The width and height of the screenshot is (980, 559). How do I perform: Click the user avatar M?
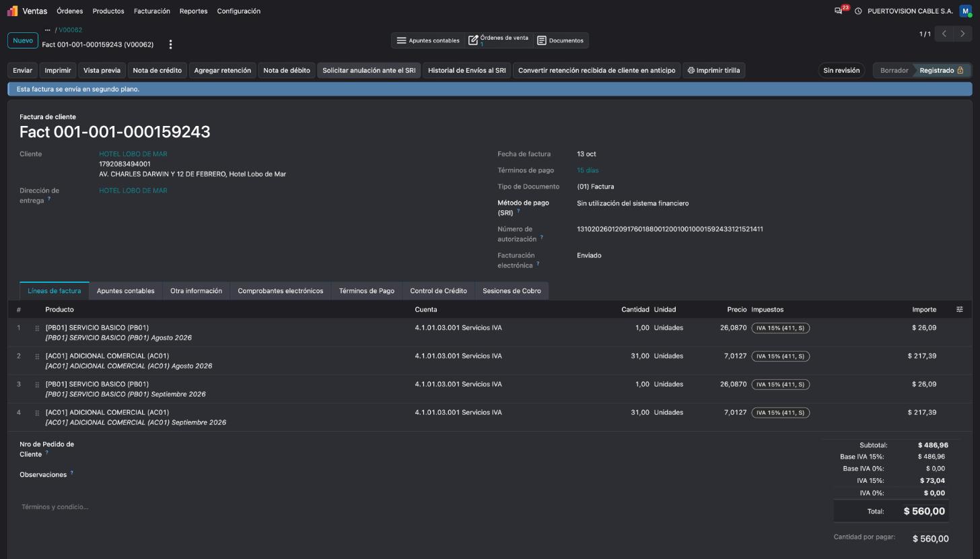point(966,11)
